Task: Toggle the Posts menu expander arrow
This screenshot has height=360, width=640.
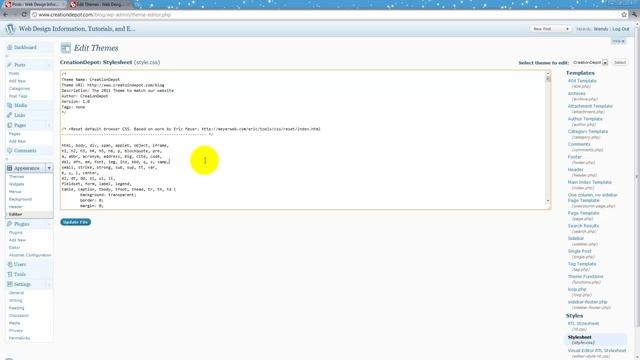Action: (x=49, y=65)
